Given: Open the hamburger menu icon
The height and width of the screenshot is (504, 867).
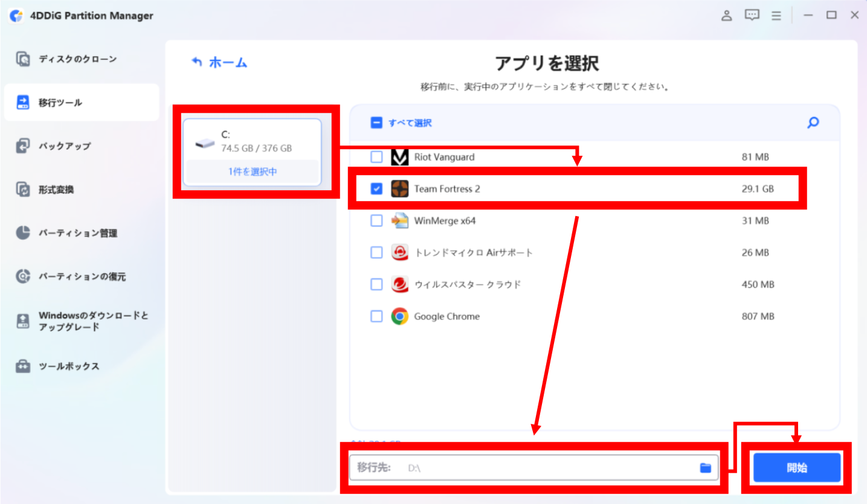Looking at the screenshot, I should coord(776,16).
